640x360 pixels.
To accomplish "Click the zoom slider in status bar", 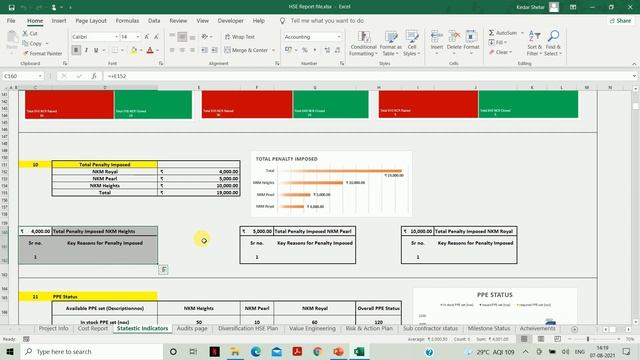I will [x=587, y=339].
